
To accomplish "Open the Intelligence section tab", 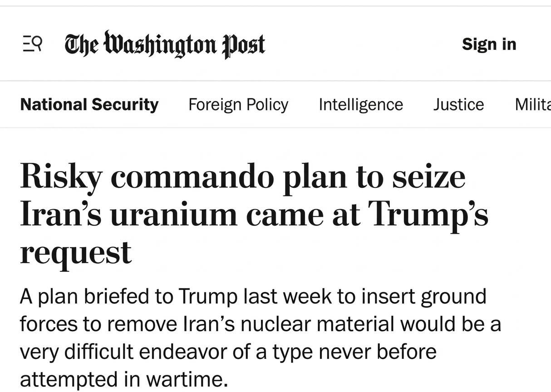I will (x=360, y=105).
